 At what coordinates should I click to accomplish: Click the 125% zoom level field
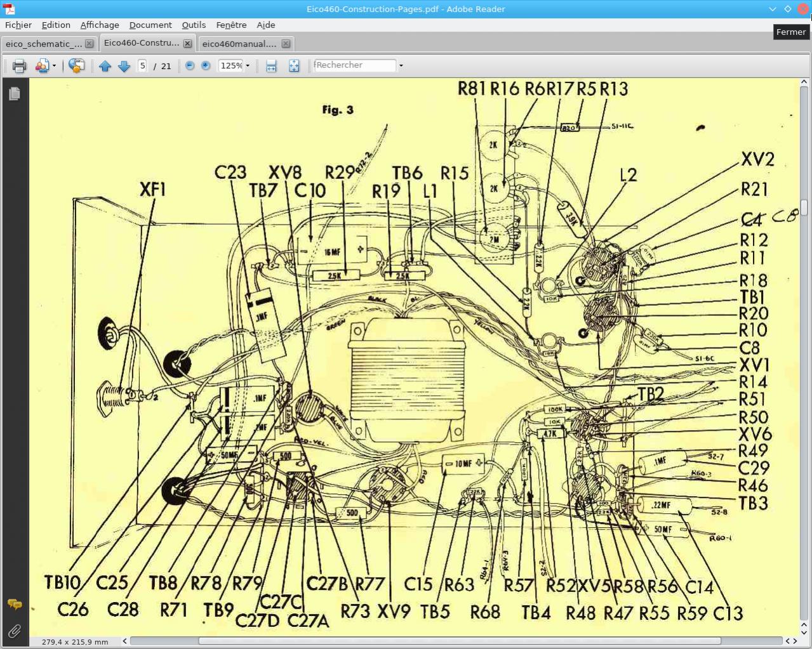tap(231, 65)
